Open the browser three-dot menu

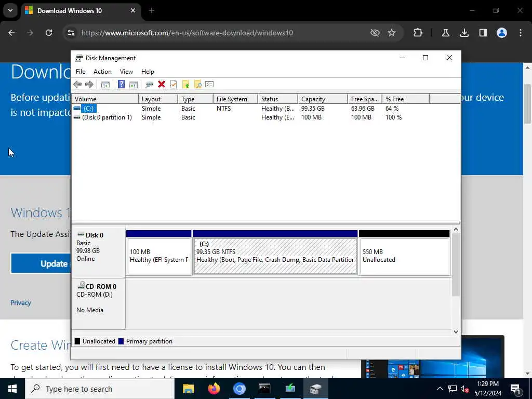click(x=521, y=33)
